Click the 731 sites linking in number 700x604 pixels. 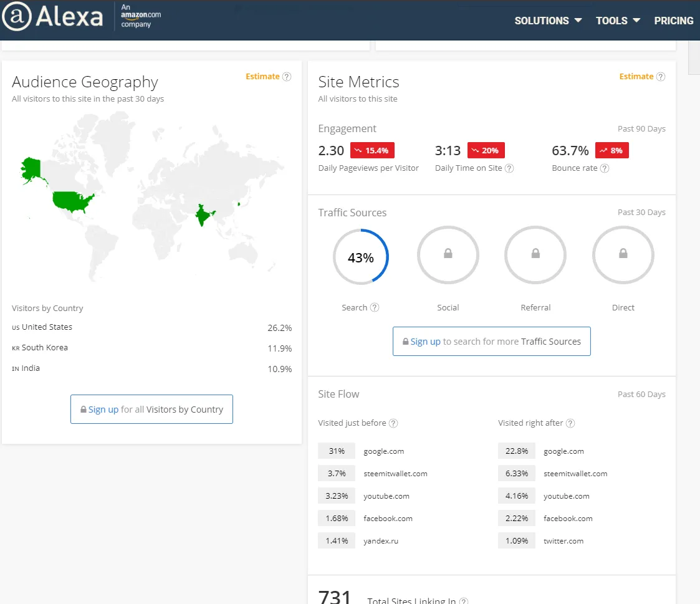334,597
